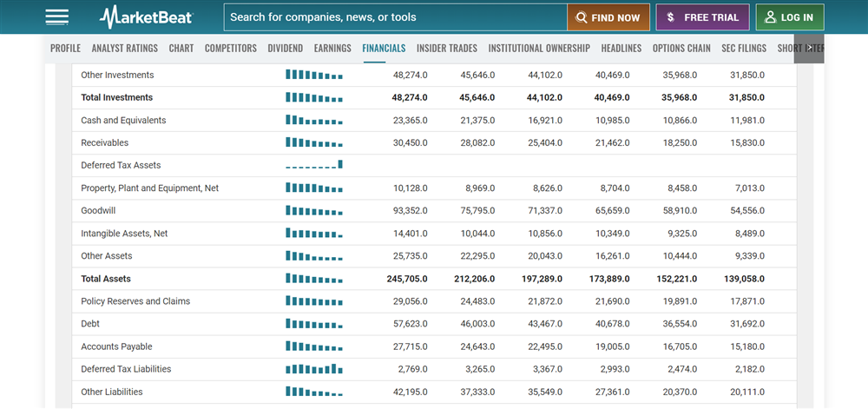Click the Accounts Payable sparkline
868x409 pixels.
[314, 346]
